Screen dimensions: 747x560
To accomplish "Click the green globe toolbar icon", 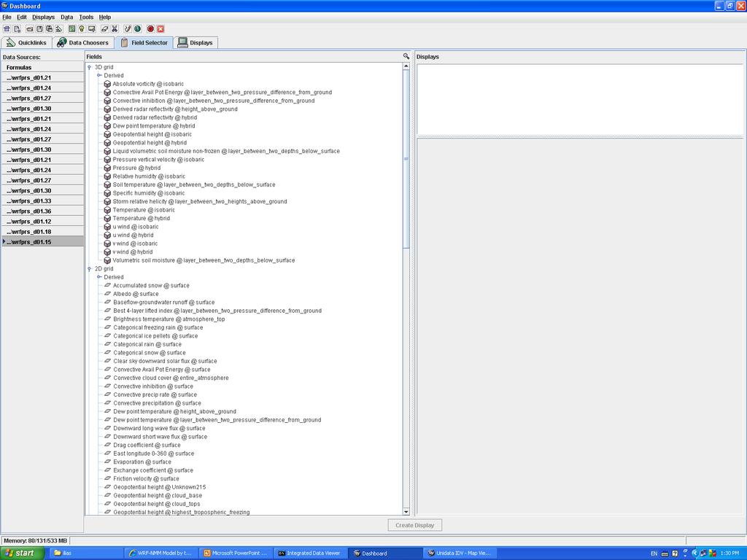I will pyautogui.click(x=138, y=29).
